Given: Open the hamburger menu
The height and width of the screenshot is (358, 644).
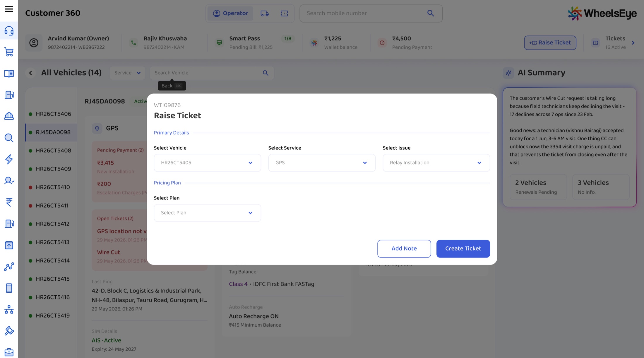Looking at the screenshot, I should (9, 9).
